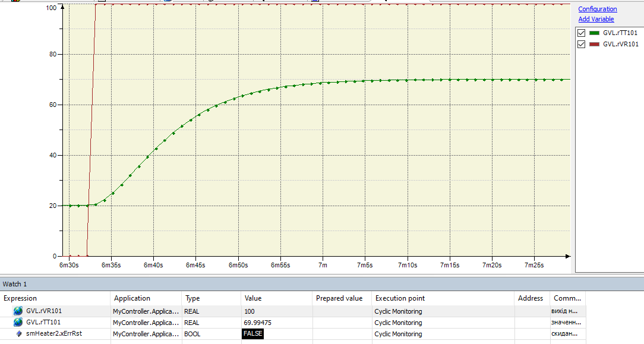Click the red GVL.rVR101 legend color swatch
The image size is (644, 344).
pos(594,45)
